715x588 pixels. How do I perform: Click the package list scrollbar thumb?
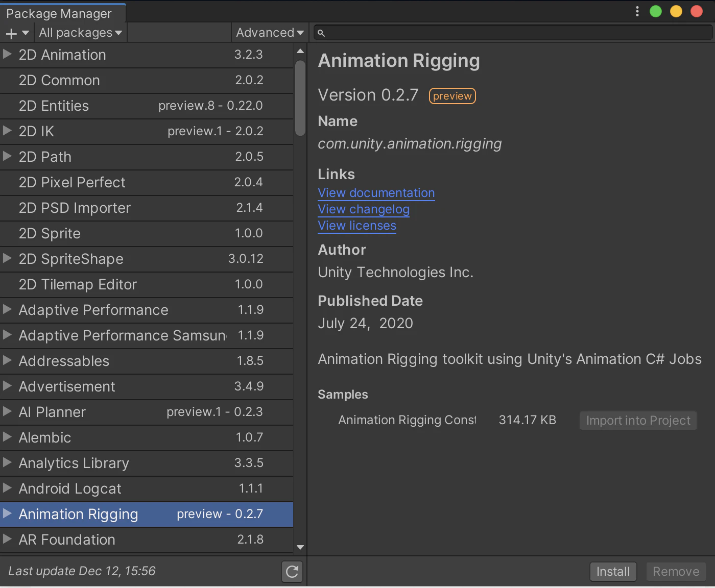pyautogui.click(x=300, y=98)
